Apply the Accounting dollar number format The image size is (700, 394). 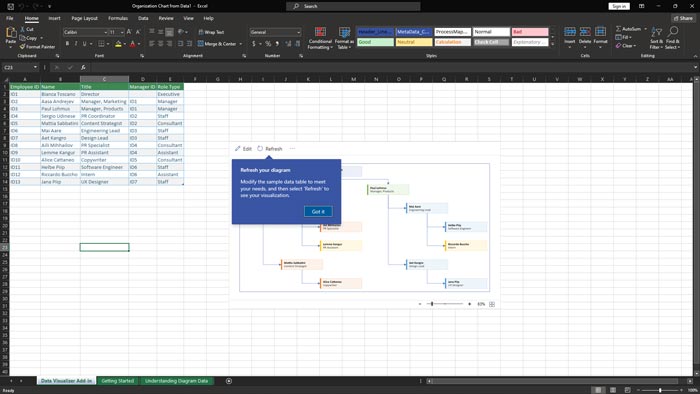coord(254,44)
